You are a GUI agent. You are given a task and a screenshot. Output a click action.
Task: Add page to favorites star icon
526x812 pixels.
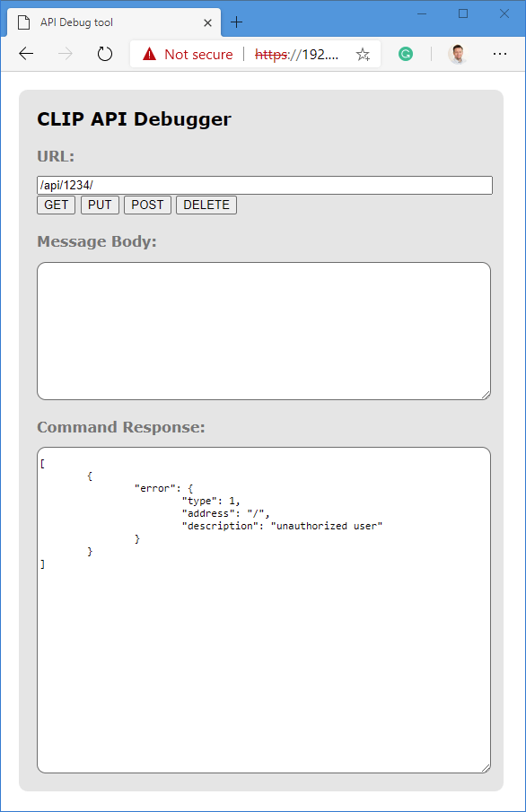coord(363,54)
